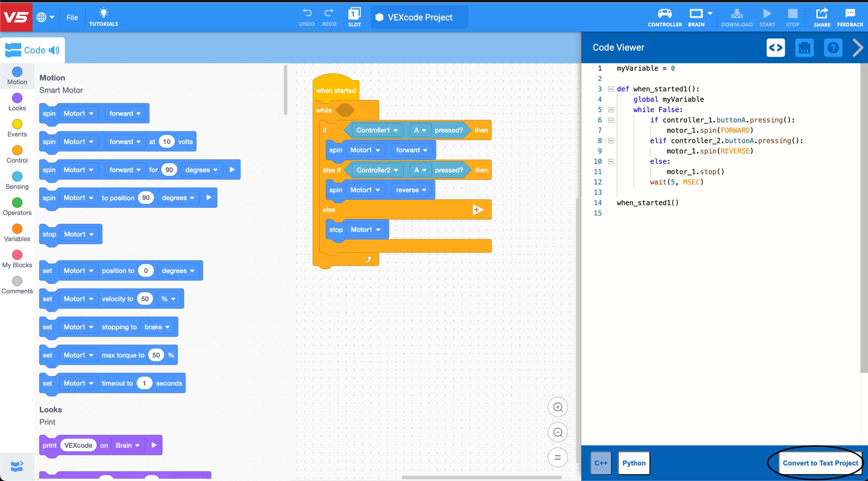Image resolution: width=868 pixels, height=481 pixels.
Task: Open the Brain dropdown arrow in toolbar
Action: (x=710, y=14)
